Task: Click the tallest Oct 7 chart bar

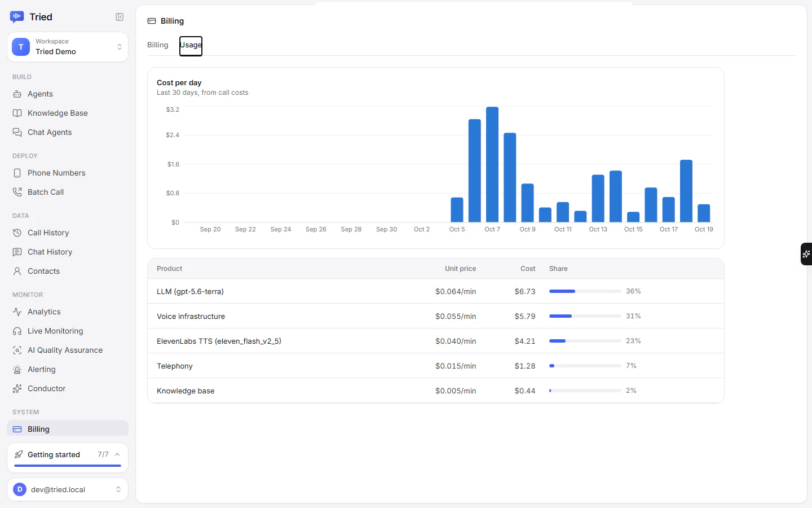Action: click(x=492, y=164)
